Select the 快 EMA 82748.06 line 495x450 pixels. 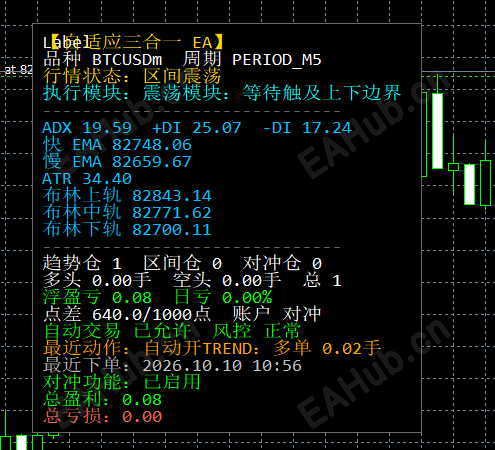coord(117,145)
